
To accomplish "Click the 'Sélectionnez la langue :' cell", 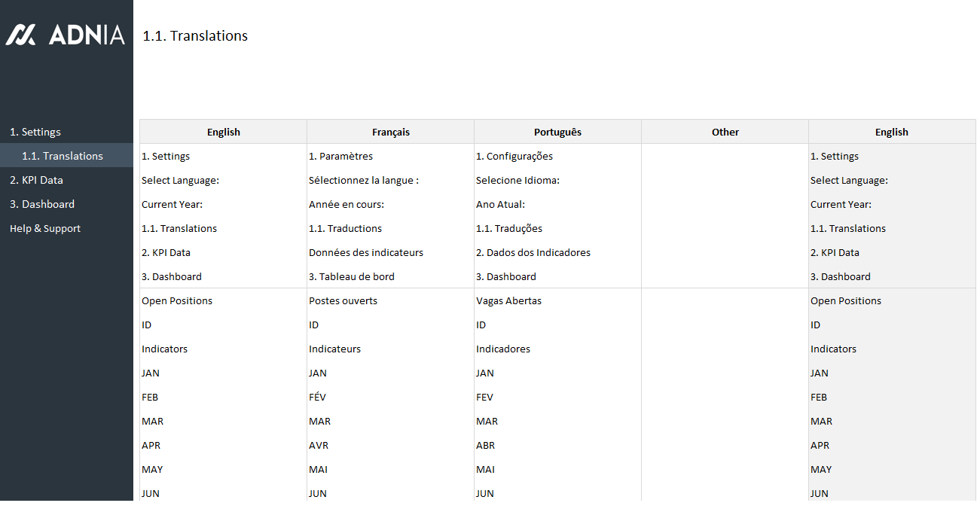I will [x=364, y=180].
